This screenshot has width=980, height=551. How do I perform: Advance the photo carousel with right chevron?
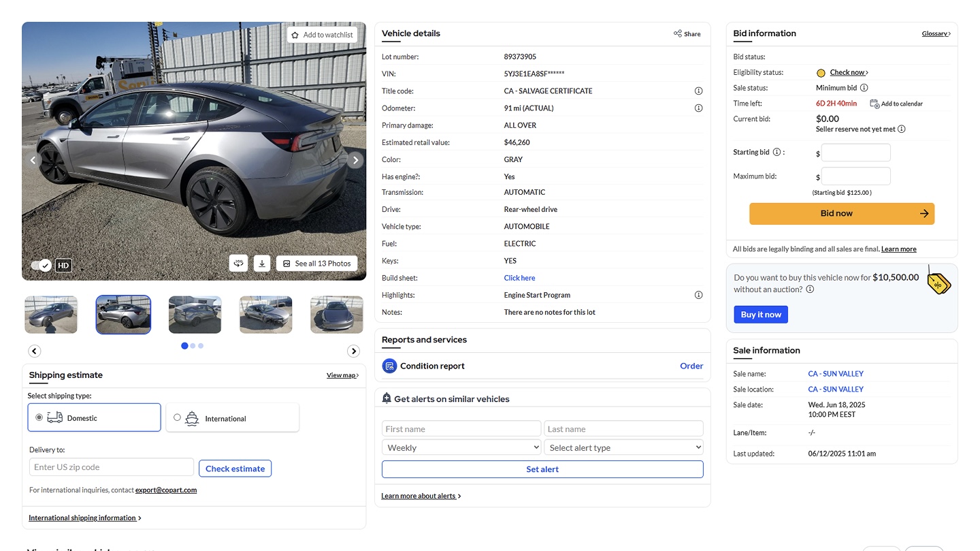point(353,350)
